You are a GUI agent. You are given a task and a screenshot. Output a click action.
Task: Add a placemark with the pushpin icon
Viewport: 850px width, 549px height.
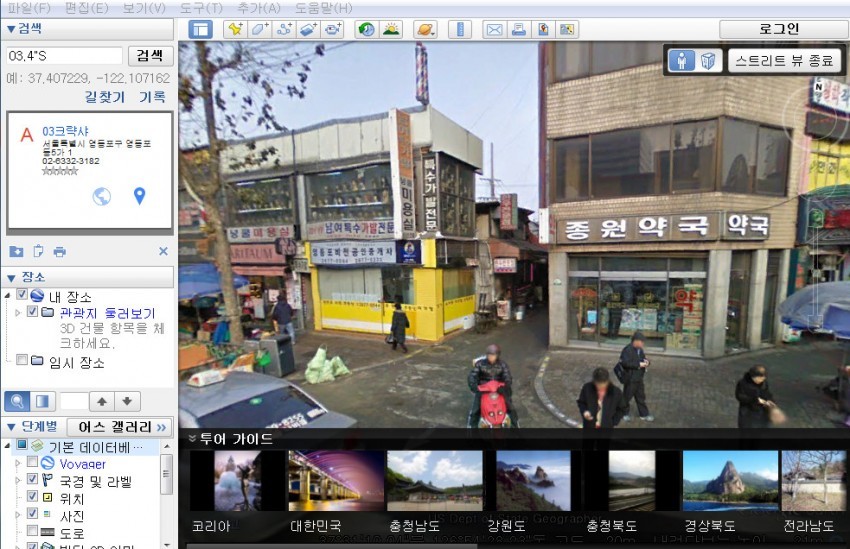coord(235,29)
